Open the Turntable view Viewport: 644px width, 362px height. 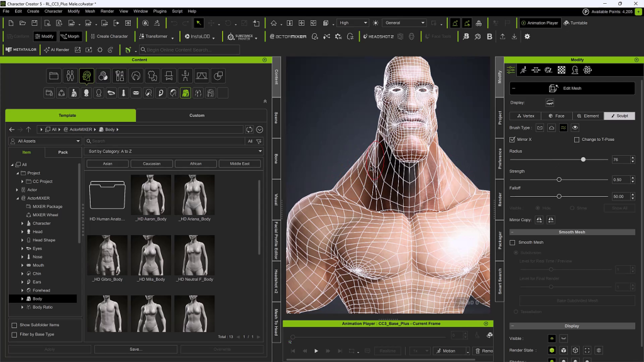[x=575, y=23]
